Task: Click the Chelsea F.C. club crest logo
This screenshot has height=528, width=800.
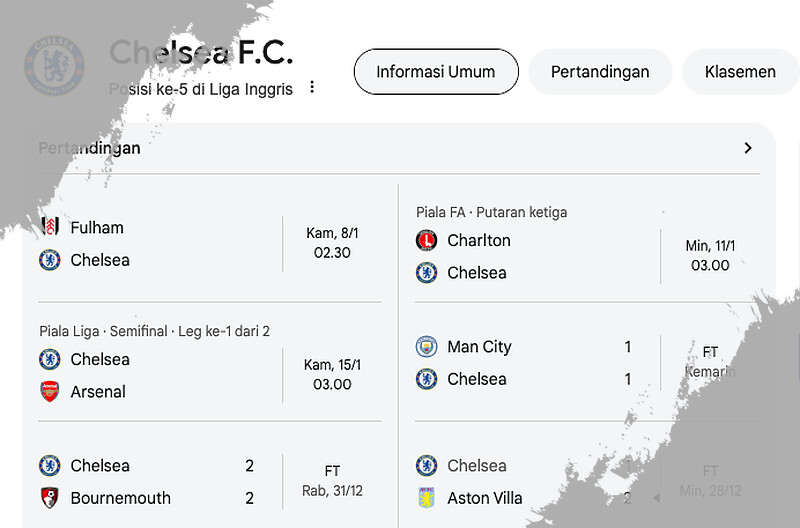Action: point(54,66)
